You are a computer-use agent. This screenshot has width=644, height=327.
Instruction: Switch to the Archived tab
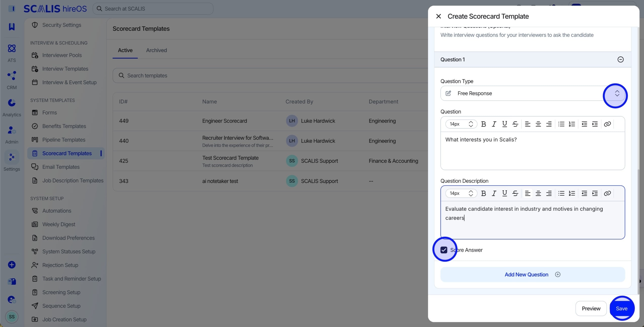[156, 50]
